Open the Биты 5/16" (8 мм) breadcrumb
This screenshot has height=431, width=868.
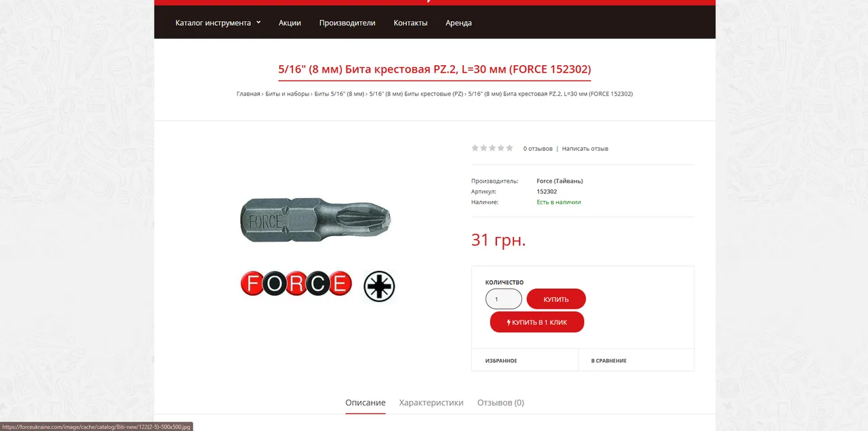tap(339, 94)
